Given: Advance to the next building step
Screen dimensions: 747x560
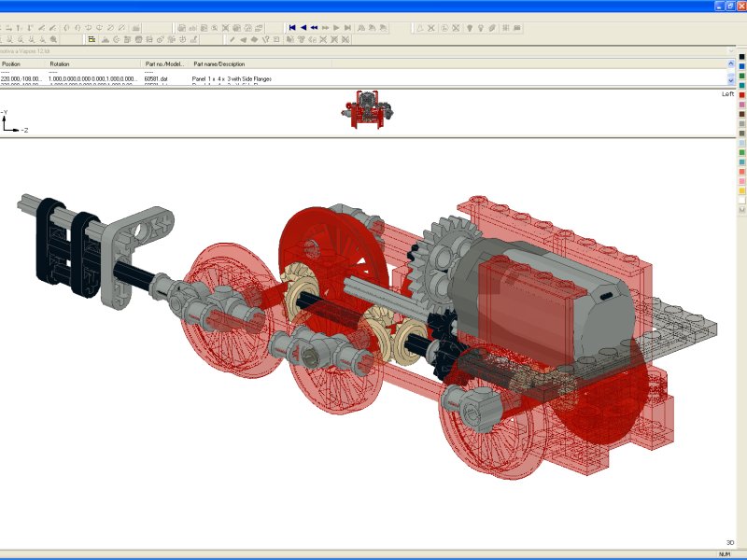Looking at the screenshot, I should pyautogui.click(x=335, y=28).
